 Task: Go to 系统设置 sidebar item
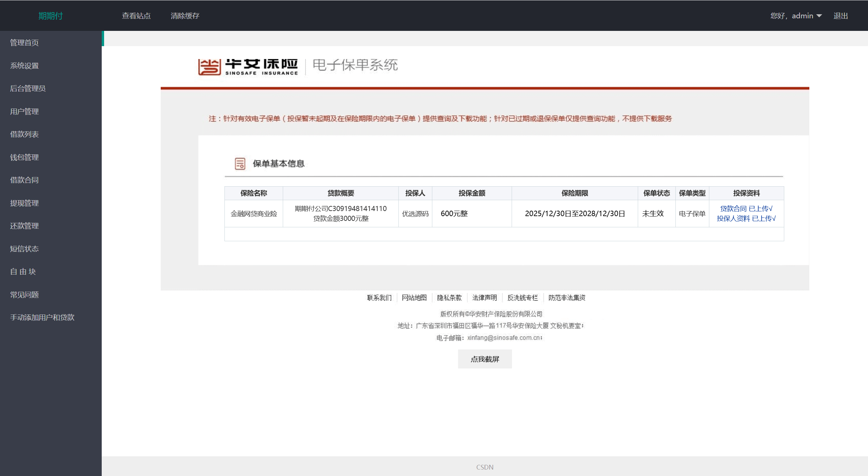pyautogui.click(x=24, y=66)
